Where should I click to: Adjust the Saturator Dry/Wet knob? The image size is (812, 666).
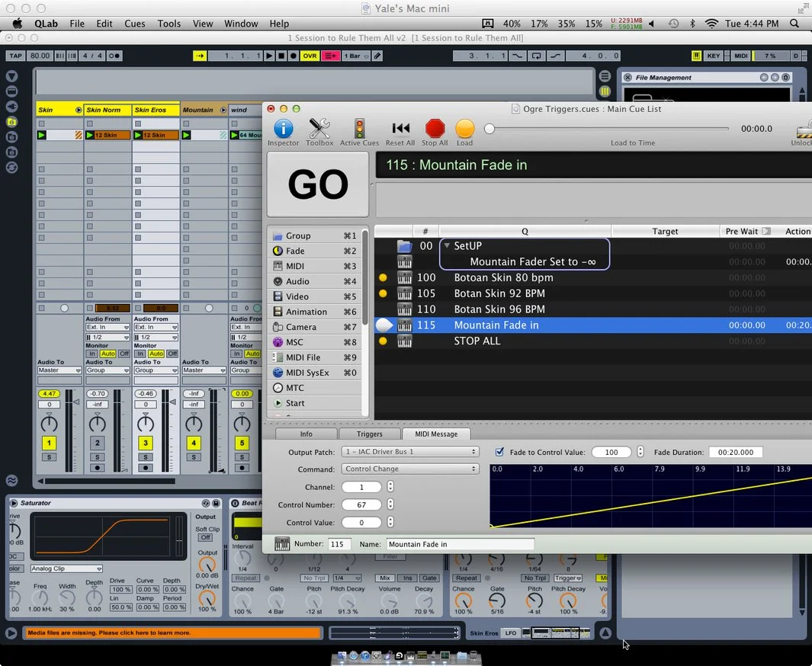click(x=207, y=599)
